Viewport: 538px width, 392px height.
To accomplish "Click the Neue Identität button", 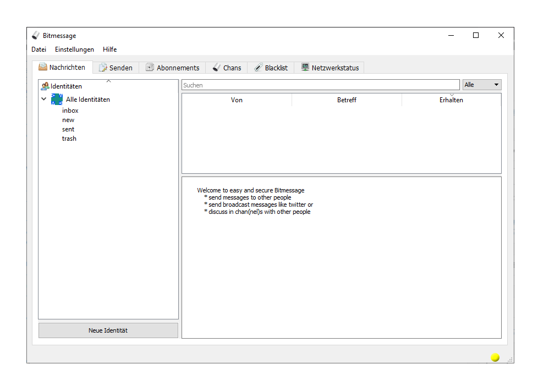I will point(108,330).
